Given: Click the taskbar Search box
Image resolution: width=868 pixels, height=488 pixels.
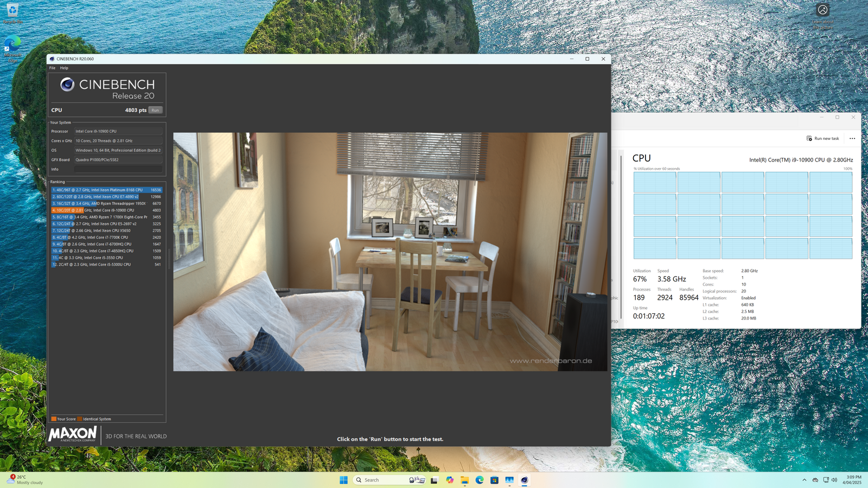Looking at the screenshot, I should 389,480.
